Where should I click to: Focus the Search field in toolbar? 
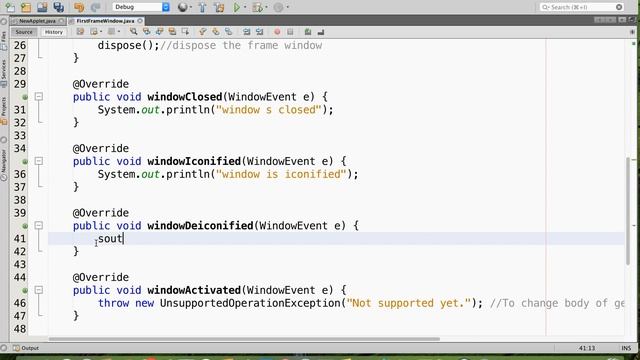582,7
